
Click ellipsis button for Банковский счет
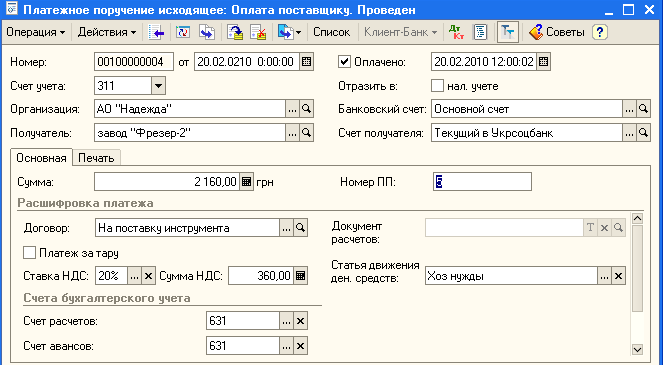tap(629, 109)
